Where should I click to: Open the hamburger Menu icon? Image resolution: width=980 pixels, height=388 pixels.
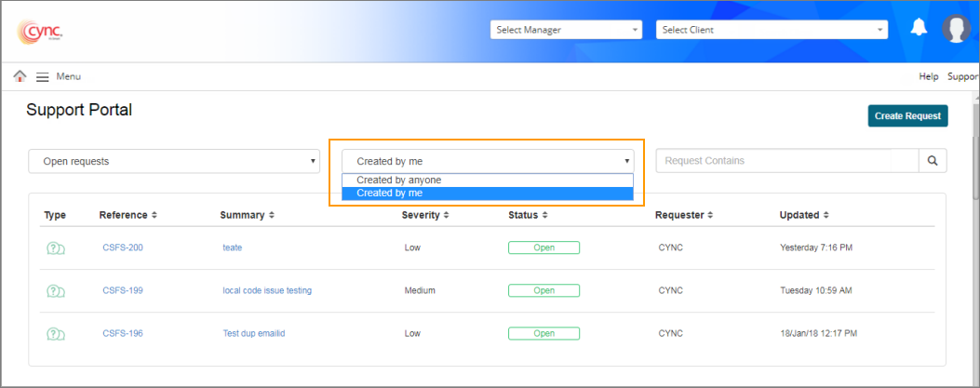pos(43,76)
